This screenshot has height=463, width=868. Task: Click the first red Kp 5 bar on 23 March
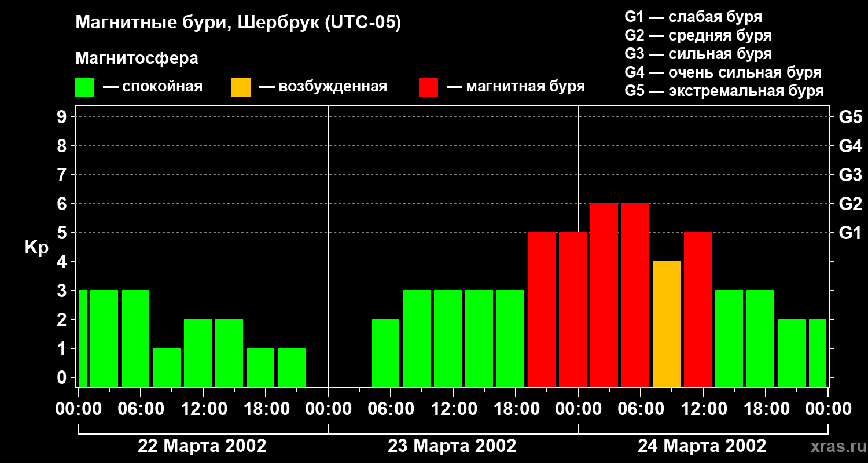tap(542, 310)
